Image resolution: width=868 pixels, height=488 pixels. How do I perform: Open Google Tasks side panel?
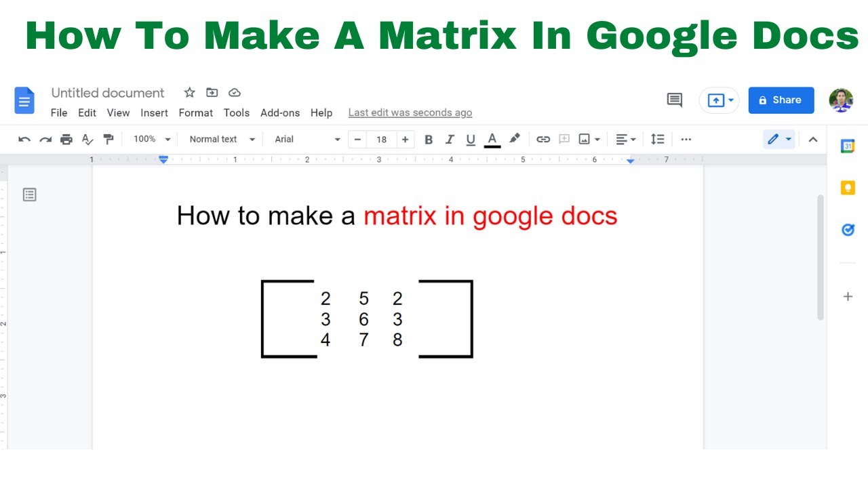(x=848, y=230)
